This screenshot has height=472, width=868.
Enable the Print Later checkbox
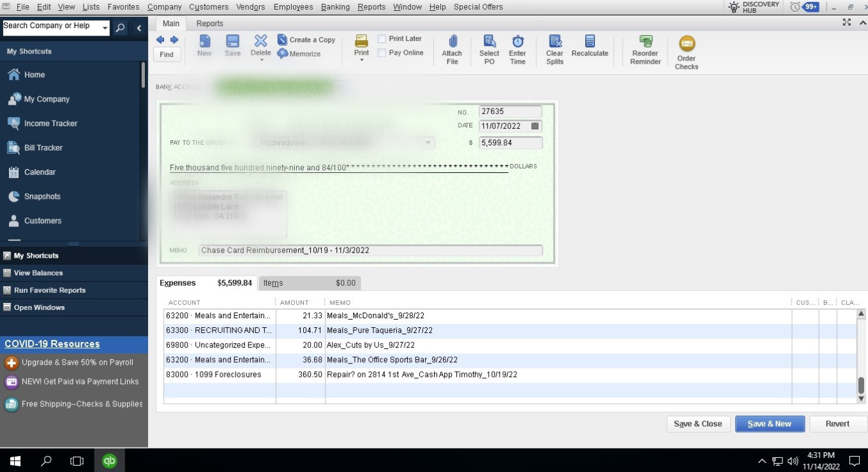pyautogui.click(x=382, y=39)
